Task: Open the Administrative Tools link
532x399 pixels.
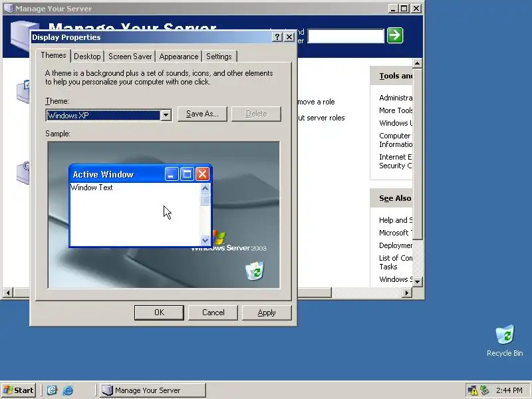Action: click(396, 98)
